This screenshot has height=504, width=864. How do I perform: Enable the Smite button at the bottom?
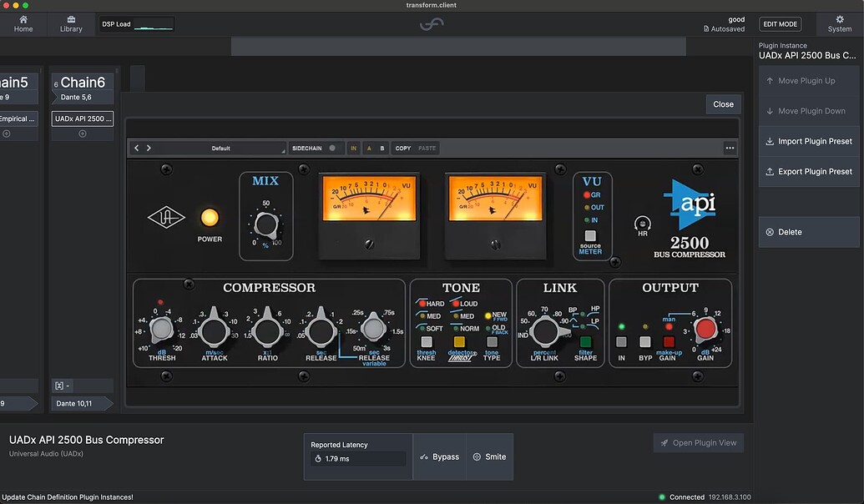click(x=490, y=456)
